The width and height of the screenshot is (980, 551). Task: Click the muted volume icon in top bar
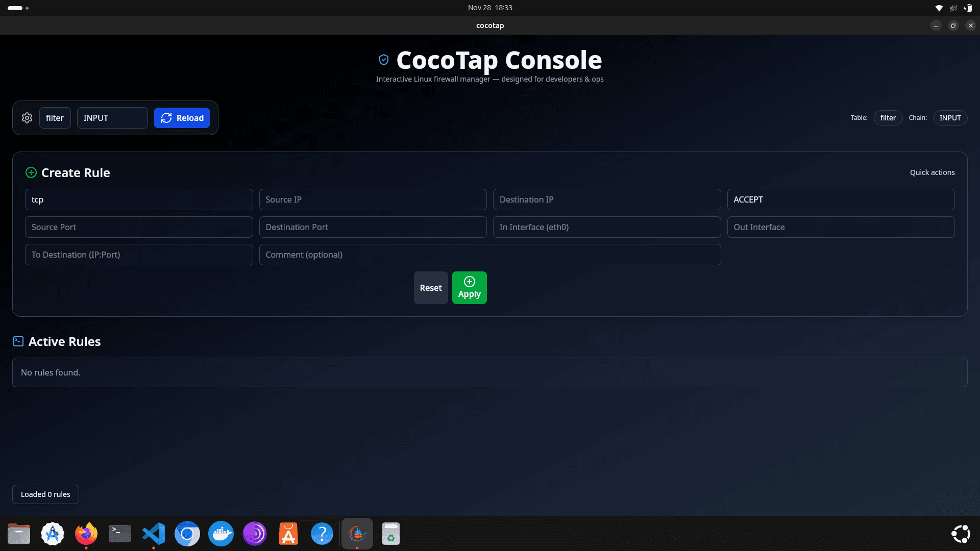click(x=953, y=8)
